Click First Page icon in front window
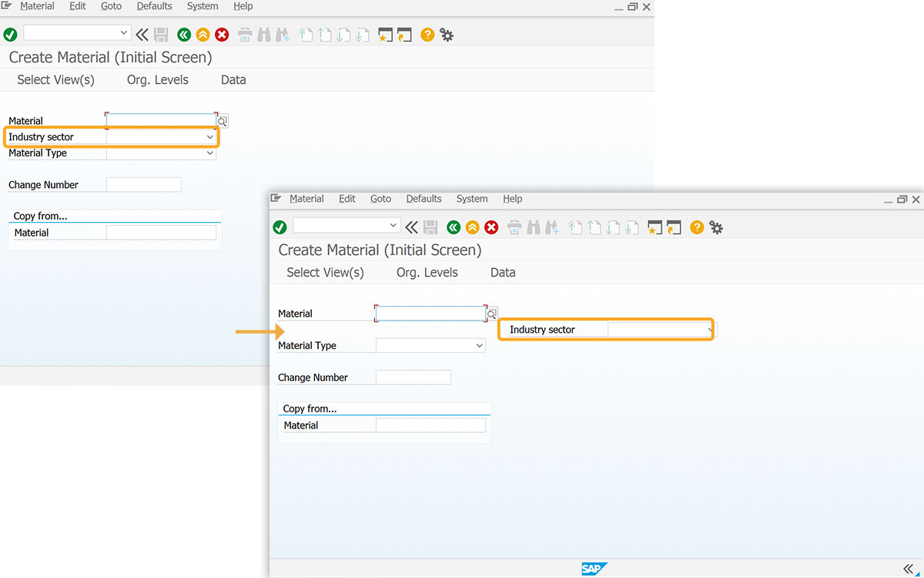Screen dimensions: 924x578 click(x=575, y=227)
